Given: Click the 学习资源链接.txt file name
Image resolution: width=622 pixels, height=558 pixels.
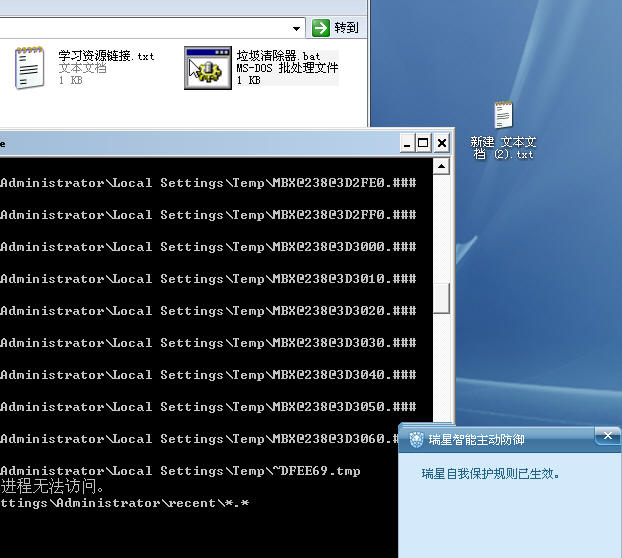Looking at the screenshot, I should 106,56.
